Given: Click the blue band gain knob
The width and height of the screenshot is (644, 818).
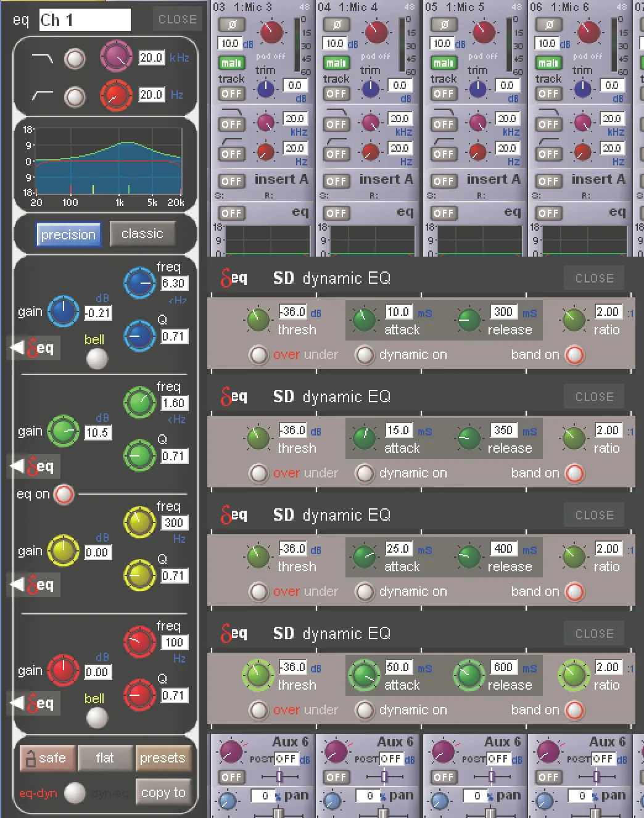Looking at the screenshot, I should [64, 312].
